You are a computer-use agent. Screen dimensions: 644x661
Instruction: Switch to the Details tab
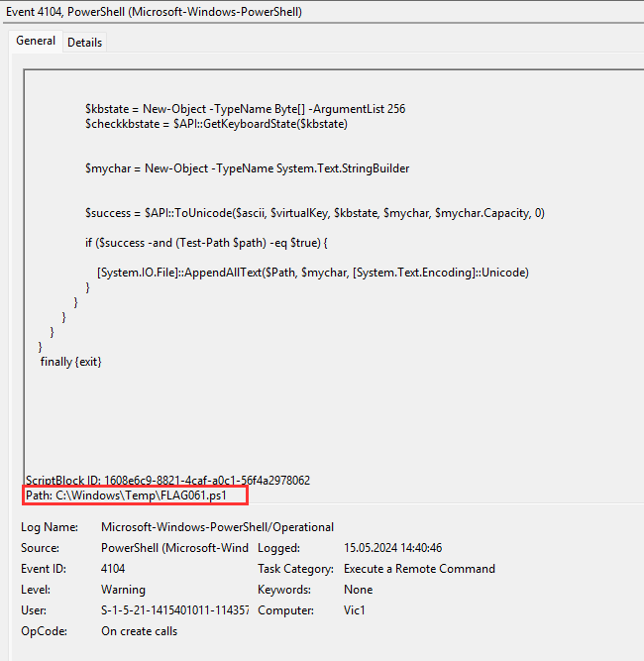click(x=84, y=42)
